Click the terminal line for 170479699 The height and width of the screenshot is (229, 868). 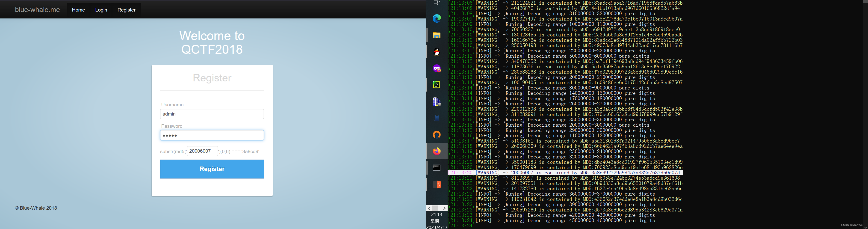tap(565, 167)
